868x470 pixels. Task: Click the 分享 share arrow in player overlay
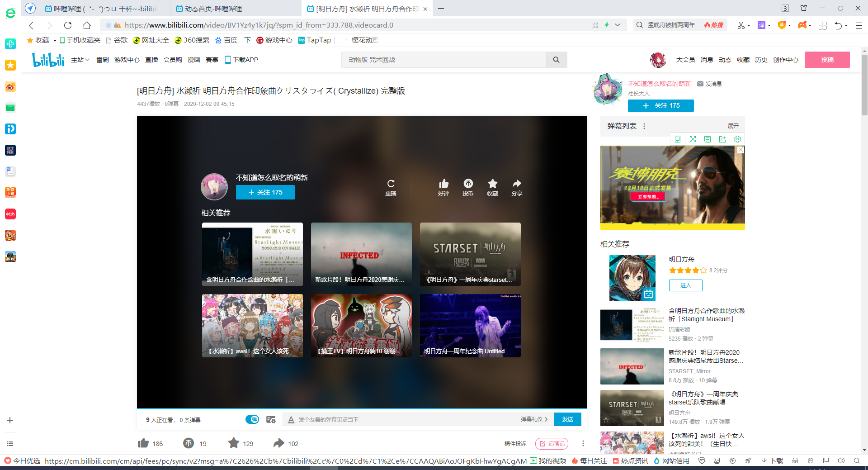coord(517,184)
